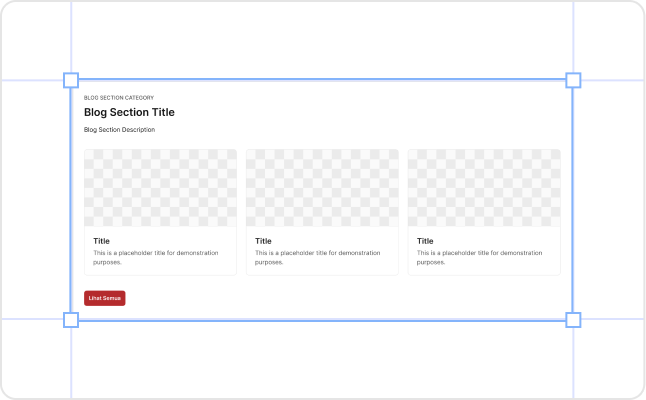Select the top-left resize handle
The height and width of the screenshot is (400, 646).
tap(71, 80)
